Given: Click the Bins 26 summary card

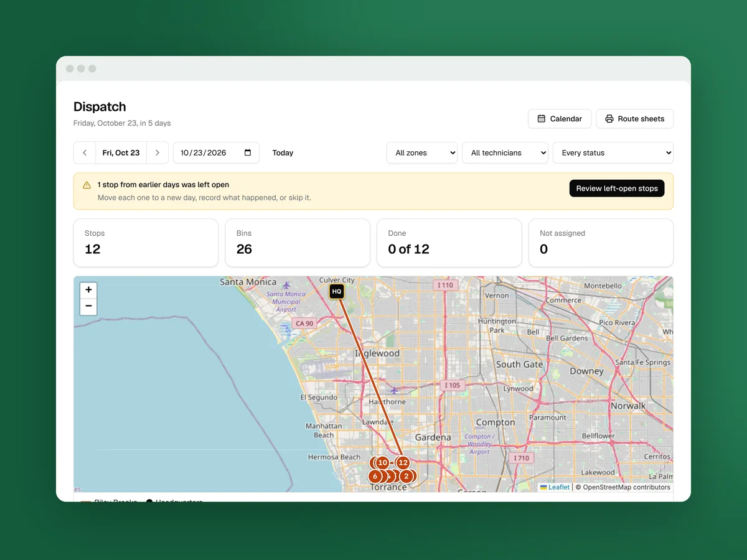Looking at the screenshot, I should [298, 243].
